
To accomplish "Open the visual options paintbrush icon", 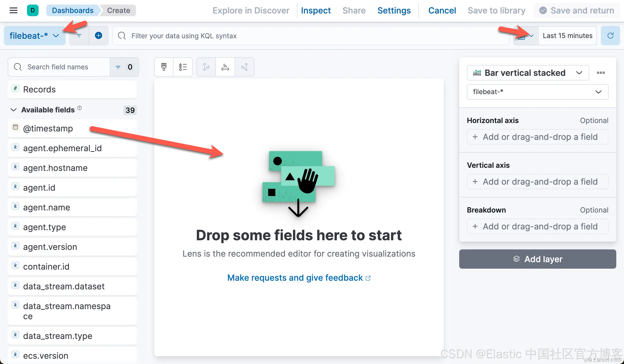I will pyautogui.click(x=164, y=67).
